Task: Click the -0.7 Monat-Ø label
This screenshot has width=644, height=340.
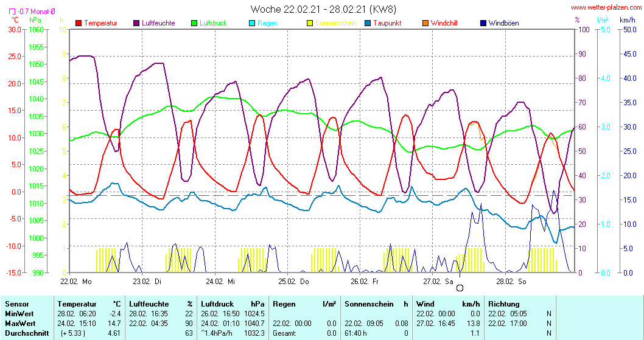Action: [x=36, y=12]
